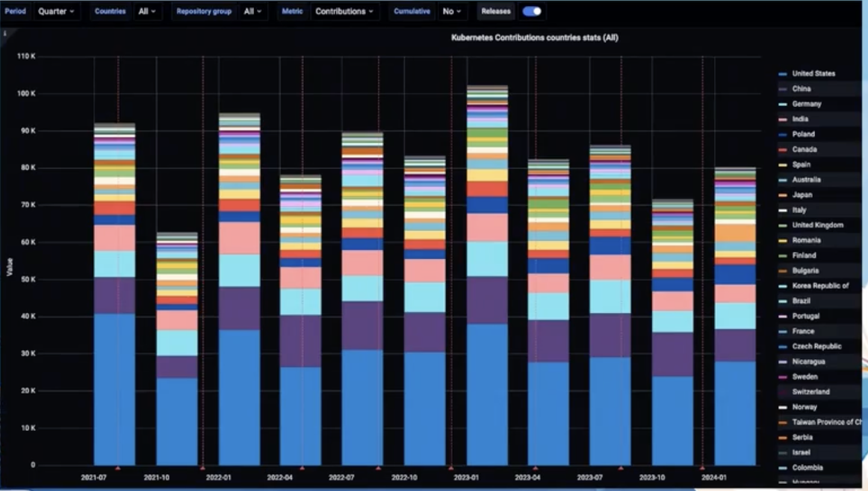
Task: Select Finland in the legend
Action: pos(804,255)
